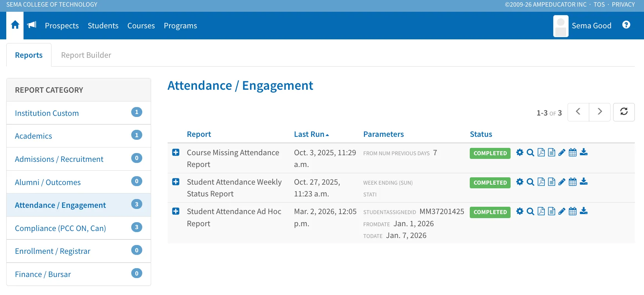Image resolution: width=644 pixels, height=295 pixels.
Task: Open Admissions / Recruitment category
Action: coord(79,159)
